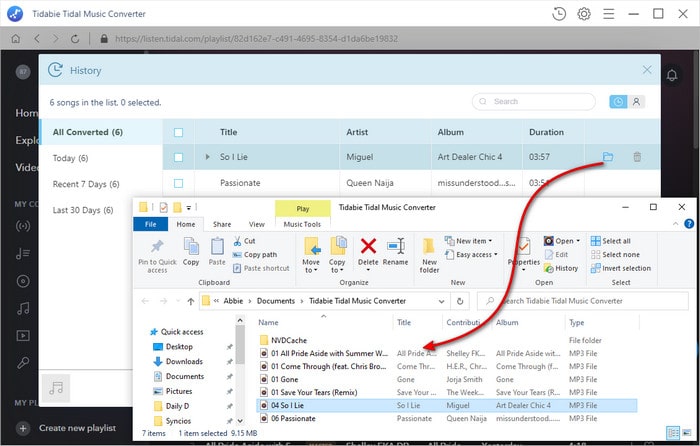Switch History to artist view icon
This screenshot has height=446, width=700.
point(636,102)
